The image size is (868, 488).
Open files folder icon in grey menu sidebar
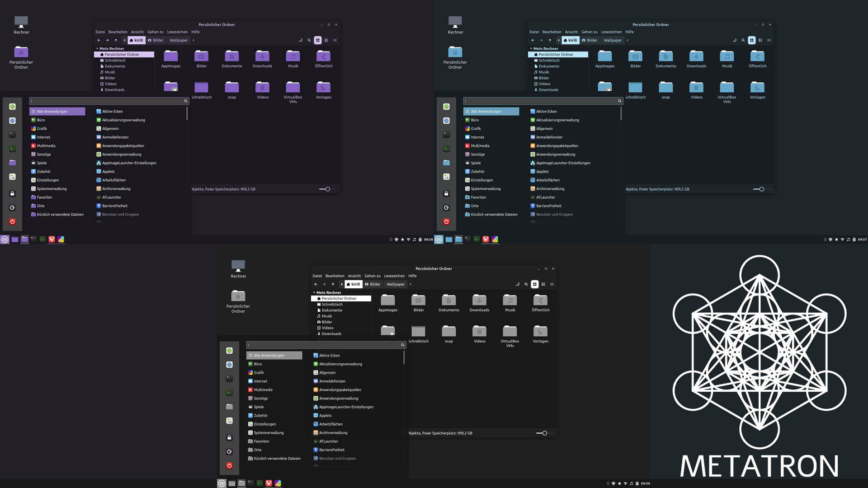click(x=229, y=407)
